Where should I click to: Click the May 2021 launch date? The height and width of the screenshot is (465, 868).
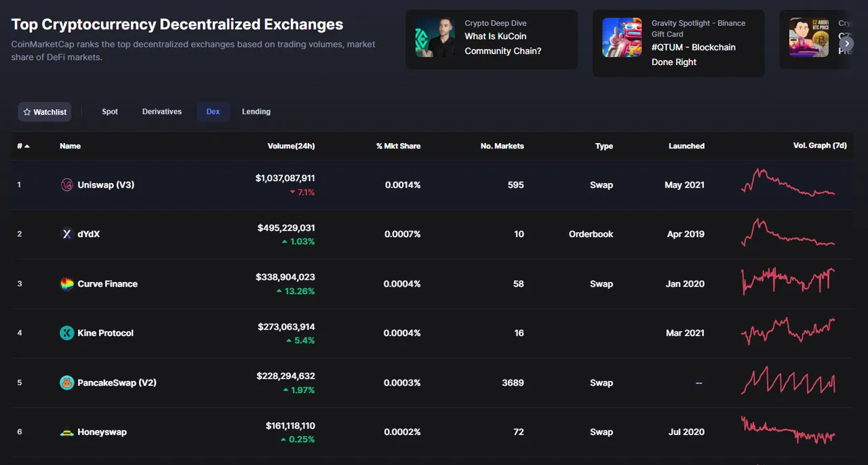coord(684,185)
